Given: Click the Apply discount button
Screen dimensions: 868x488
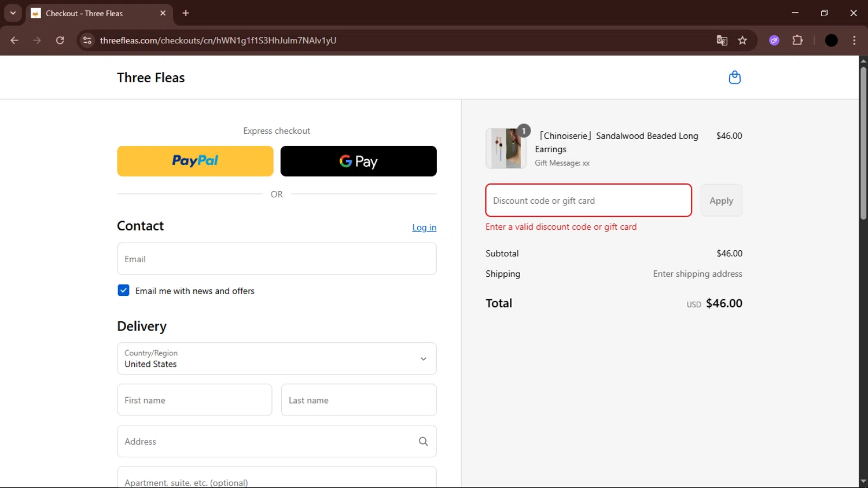Looking at the screenshot, I should point(721,200).
